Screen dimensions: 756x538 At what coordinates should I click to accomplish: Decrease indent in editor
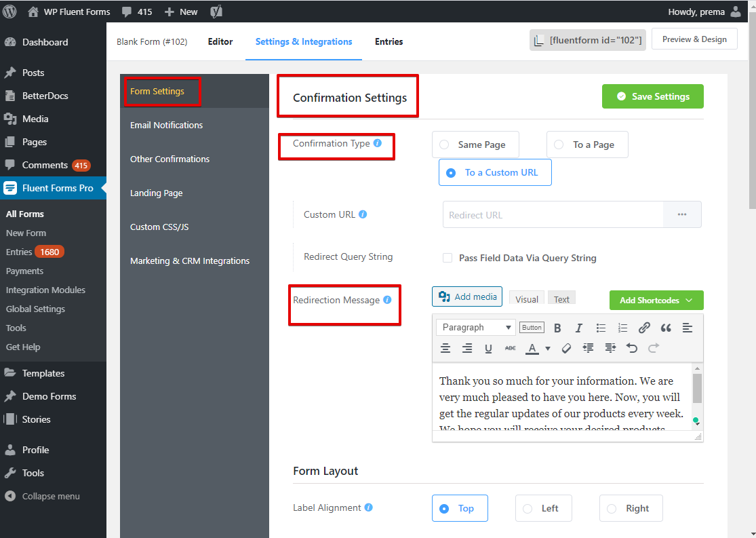pos(589,348)
